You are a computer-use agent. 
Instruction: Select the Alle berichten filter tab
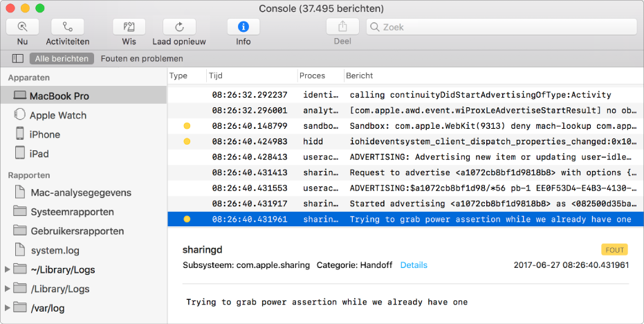point(62,58)
